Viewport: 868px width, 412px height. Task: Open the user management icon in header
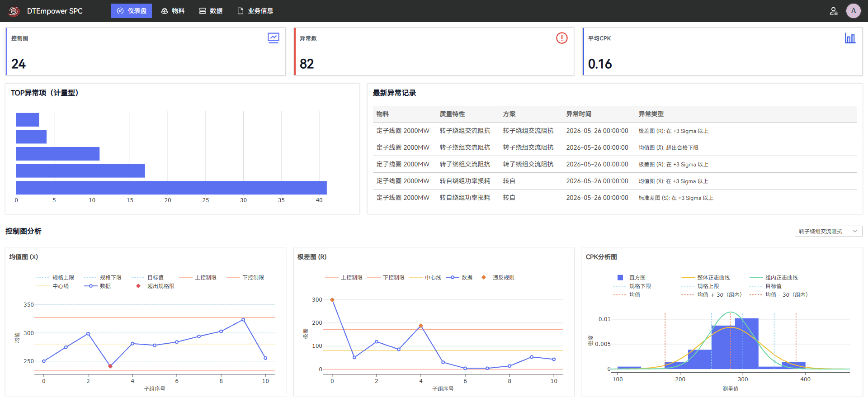[834, 11]
